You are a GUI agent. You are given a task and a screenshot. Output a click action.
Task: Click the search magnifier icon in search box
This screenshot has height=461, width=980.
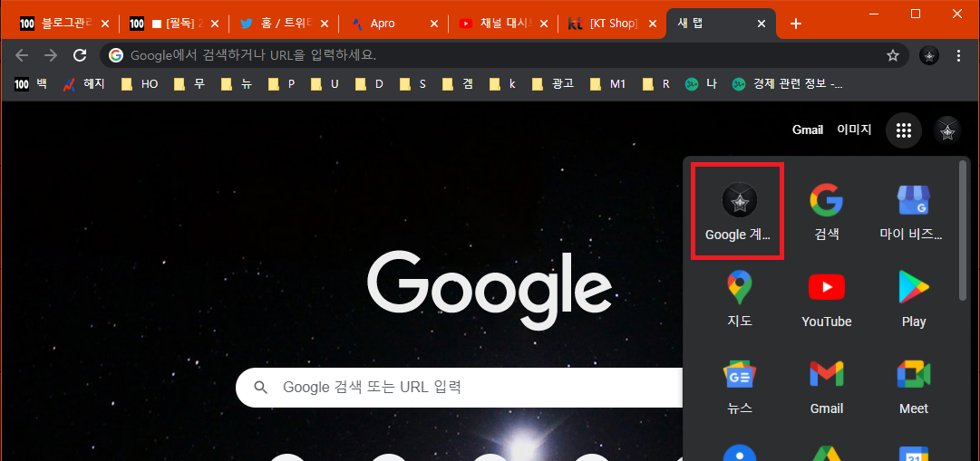[260, 387]
